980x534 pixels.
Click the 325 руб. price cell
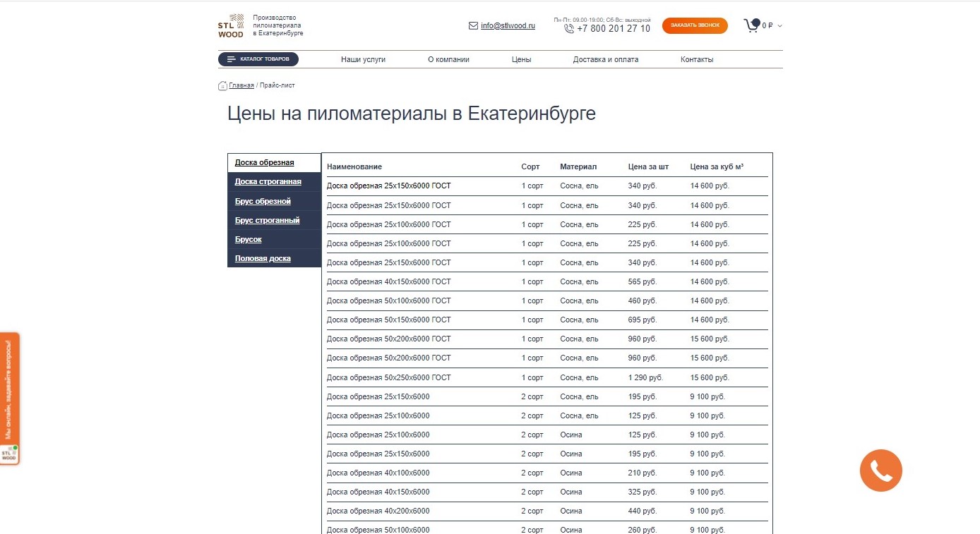(x=642, y=492)
